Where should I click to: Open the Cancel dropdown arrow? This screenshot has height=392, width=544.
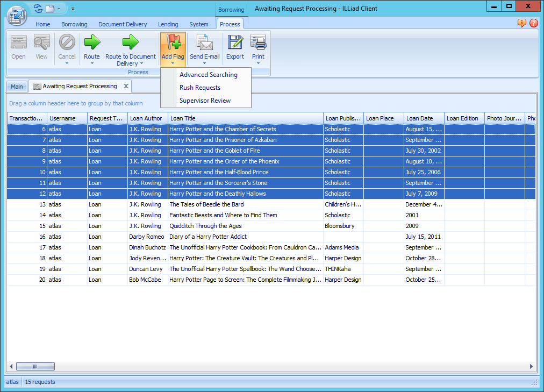coord(67,63)
